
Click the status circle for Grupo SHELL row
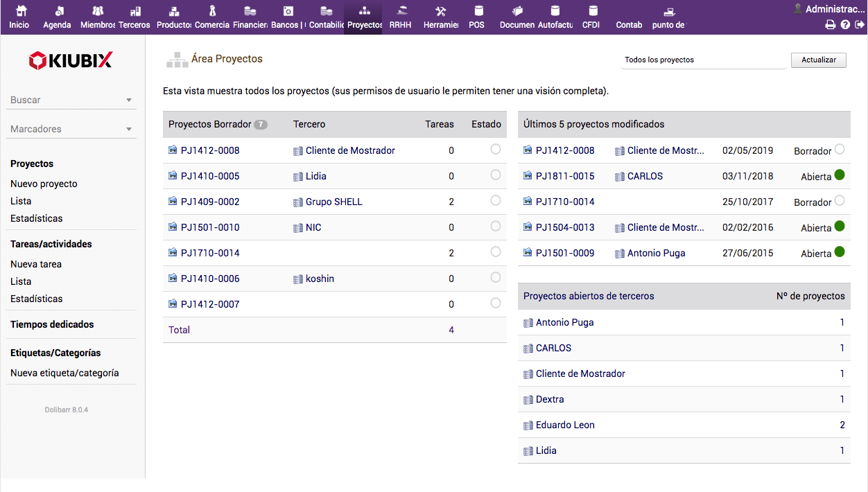click(x=495, y=200)
